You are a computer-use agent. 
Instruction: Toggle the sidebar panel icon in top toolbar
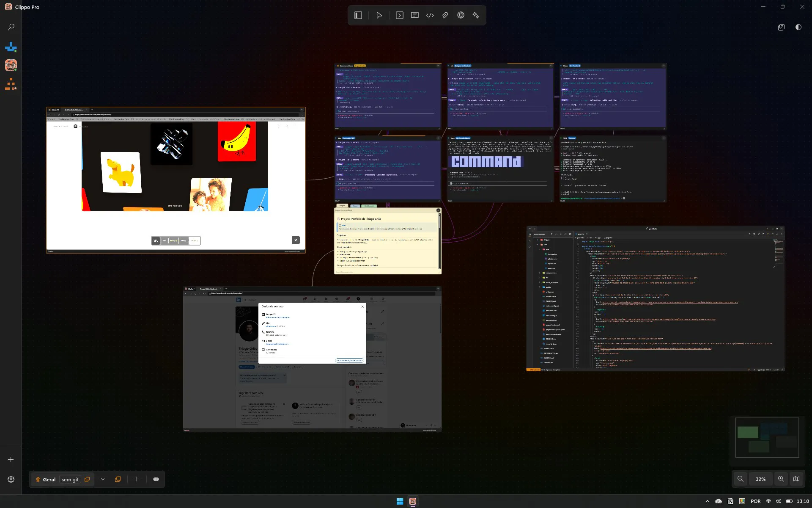358,15
